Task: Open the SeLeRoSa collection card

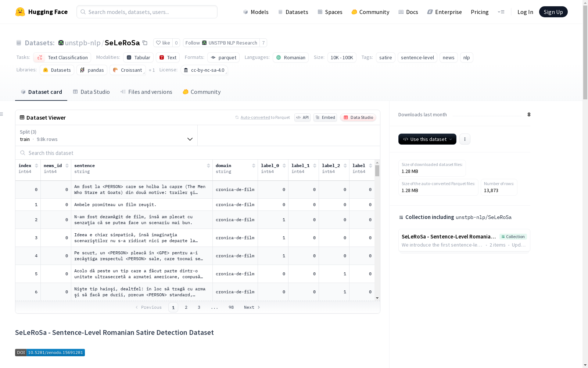Action: coord(464,240)
